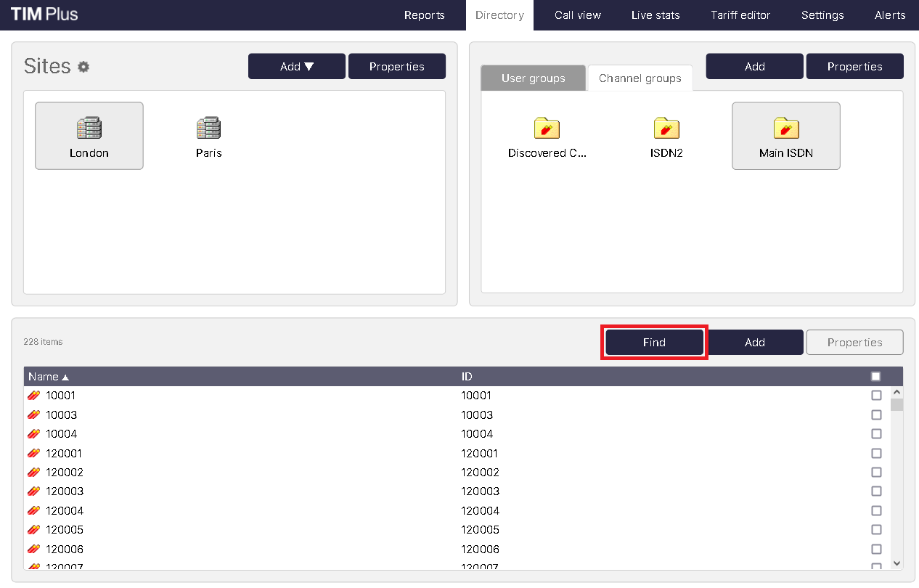Screen dimensions: 919x588
Task: Check the select-all box in table header
Action: (x=875, y=377)
